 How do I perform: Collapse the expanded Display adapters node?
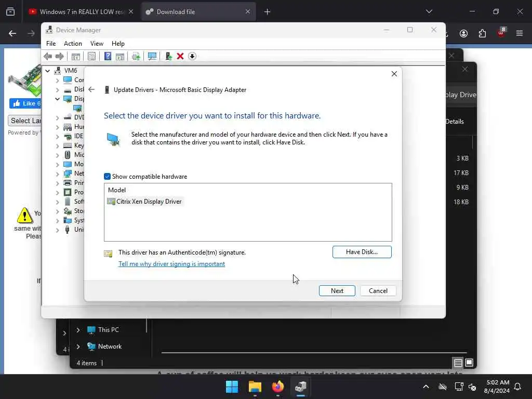tap(57, 99)
